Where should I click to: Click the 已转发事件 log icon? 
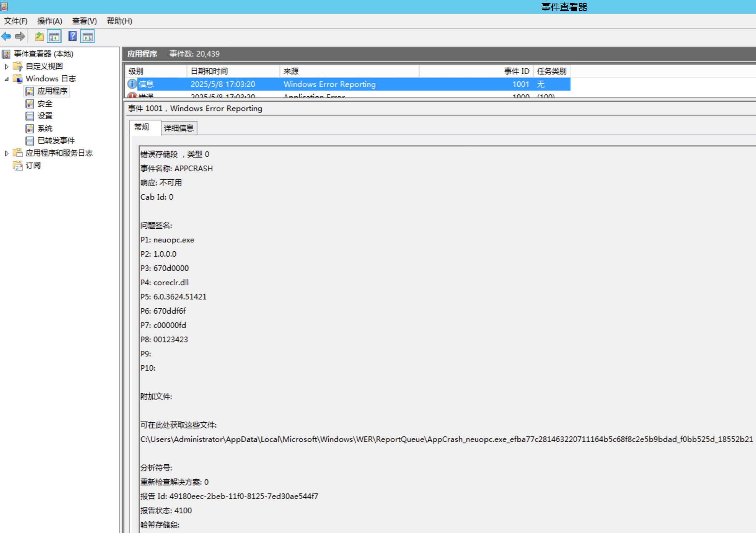30,141
